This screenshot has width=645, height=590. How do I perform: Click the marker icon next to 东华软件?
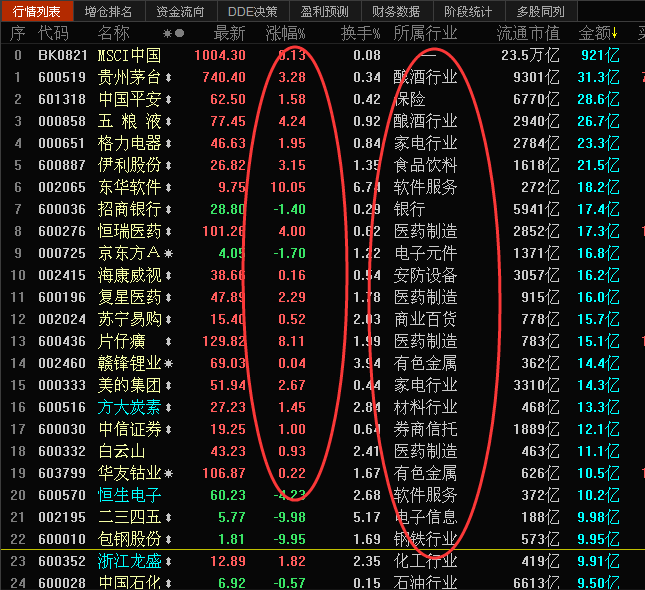168,187
